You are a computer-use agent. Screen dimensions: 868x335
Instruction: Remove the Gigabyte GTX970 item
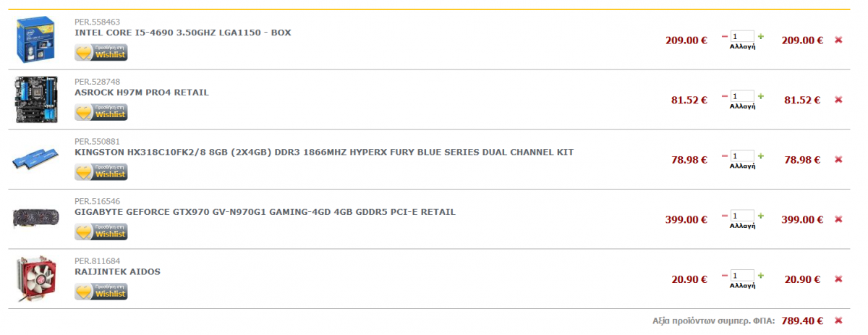[x=838, y=219]
